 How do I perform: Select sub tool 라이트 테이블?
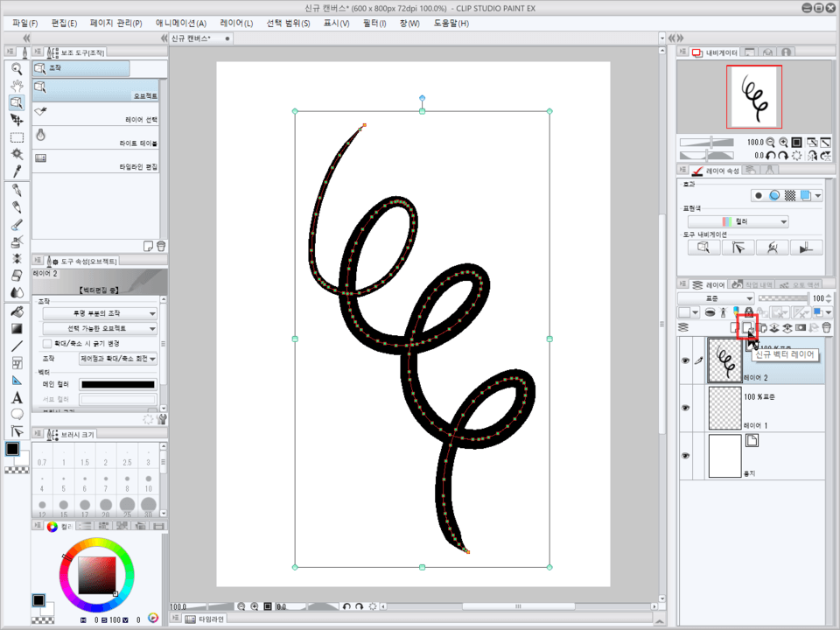pyautogui.click(x=96, y=138)
